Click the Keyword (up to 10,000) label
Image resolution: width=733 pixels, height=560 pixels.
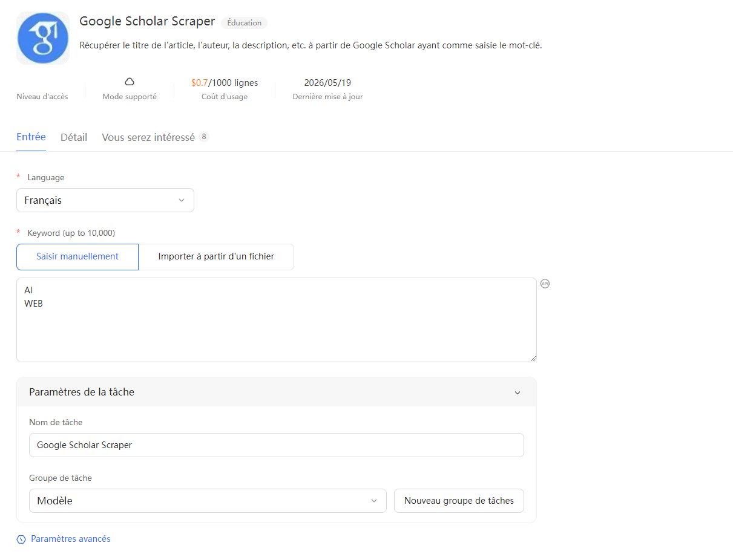(x=71, y=233)
